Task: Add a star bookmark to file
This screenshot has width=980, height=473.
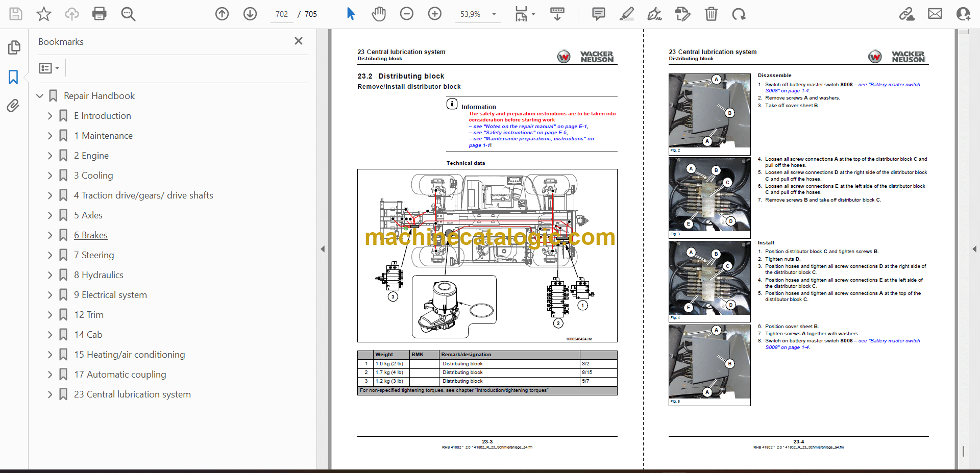Action: click(x=44, y=14)
